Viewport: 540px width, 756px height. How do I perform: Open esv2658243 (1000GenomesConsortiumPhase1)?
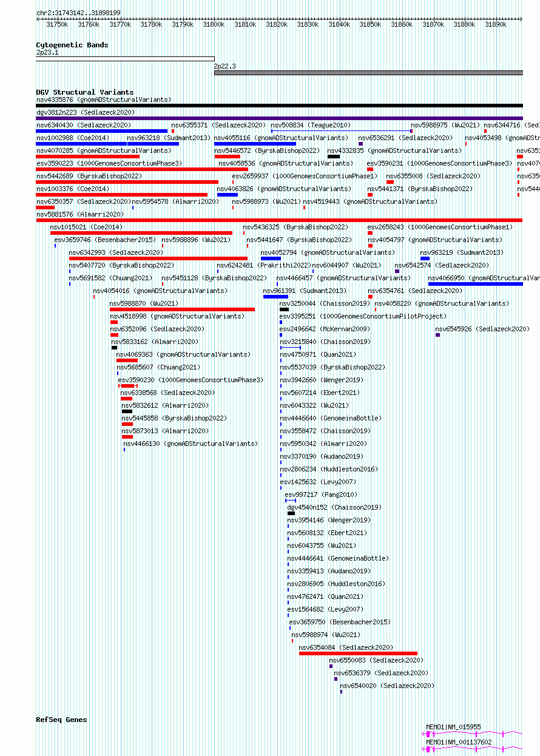pyautogui.click(x=440, y=227)
